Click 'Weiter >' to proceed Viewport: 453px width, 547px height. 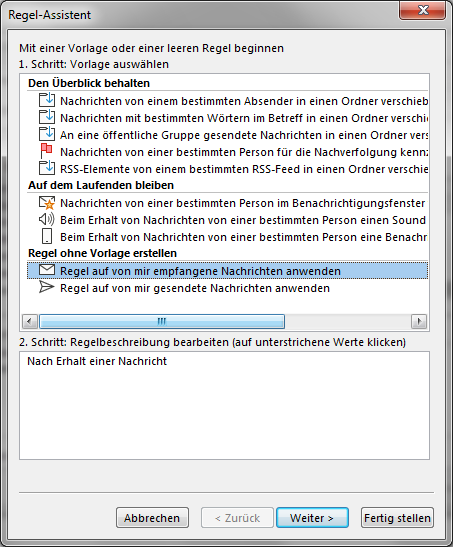coord(312,518)
